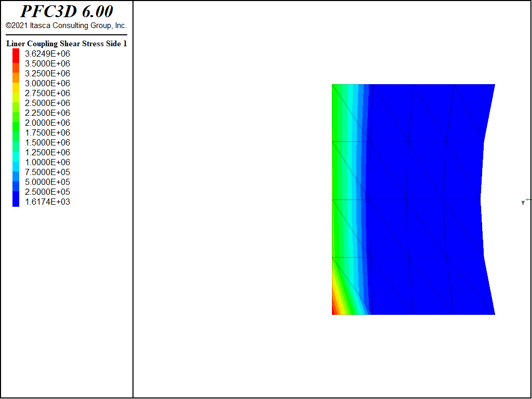Select the legend value 3.5000E+06
532x399 pixels.
[x=47, y=63]
